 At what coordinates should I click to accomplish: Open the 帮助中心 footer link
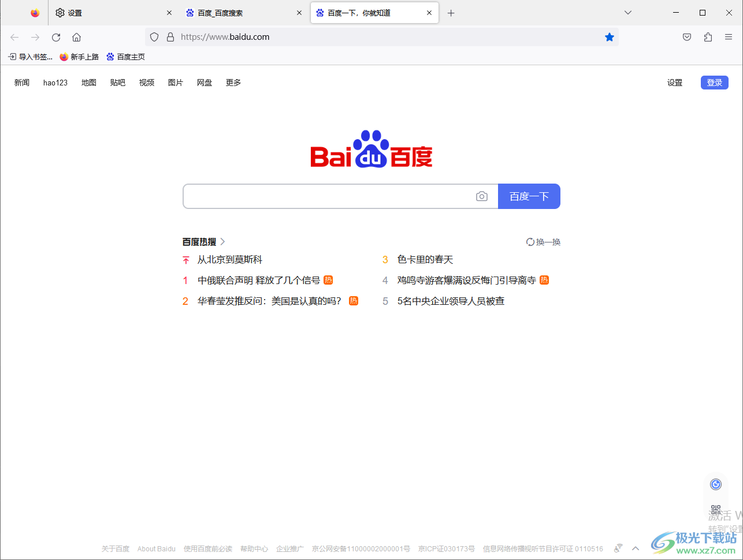coord(254,548)
